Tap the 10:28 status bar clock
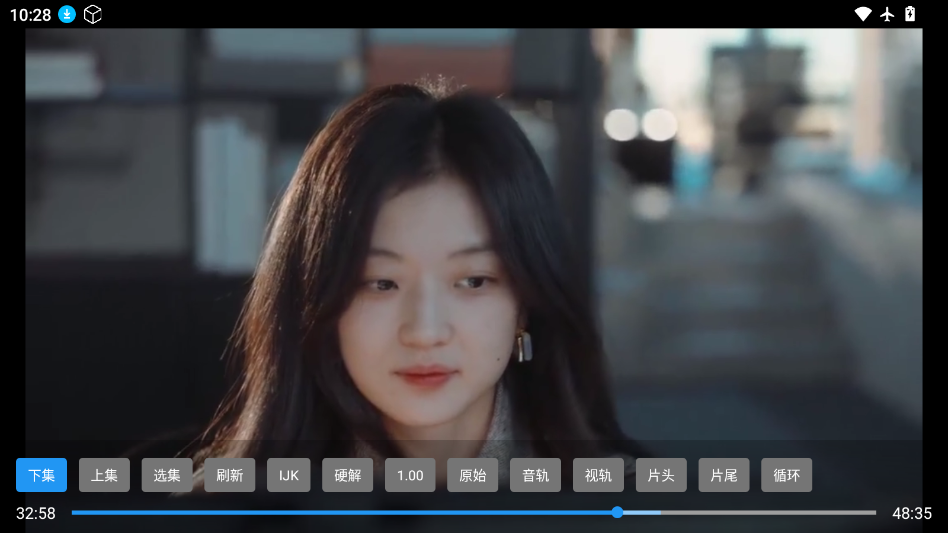The width and height of the screenshot is (948, 533). click(30, 15)
